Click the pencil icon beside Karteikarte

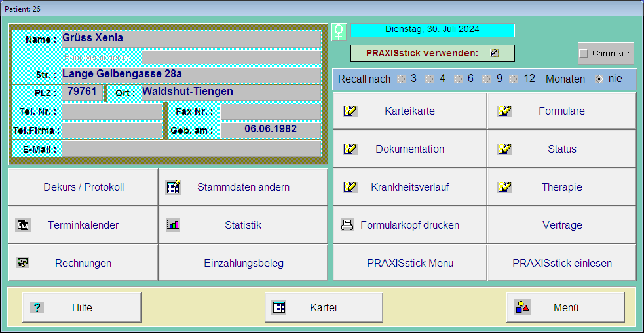click(x=350, y=111)
